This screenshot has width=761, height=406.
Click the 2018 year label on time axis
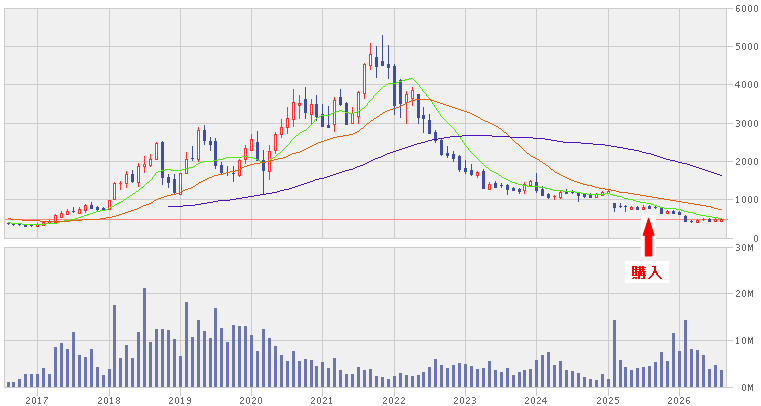click(109, 401)
